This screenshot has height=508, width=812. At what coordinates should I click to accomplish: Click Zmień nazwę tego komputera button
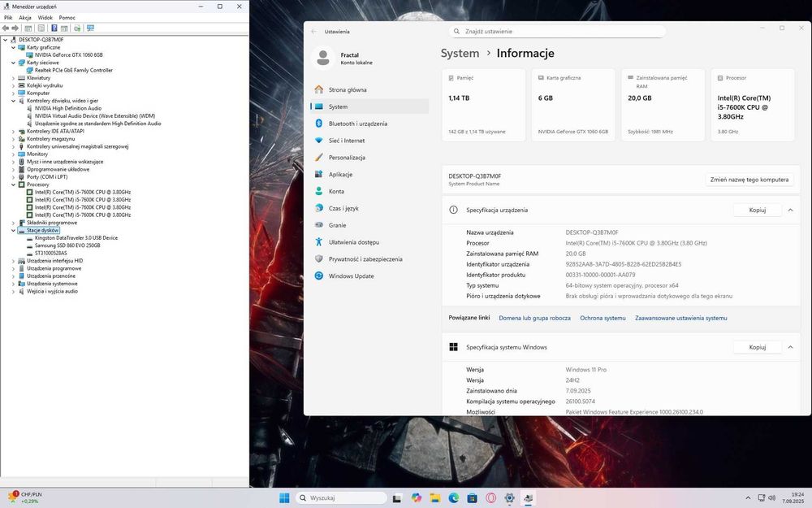click(x=749, y=180)
